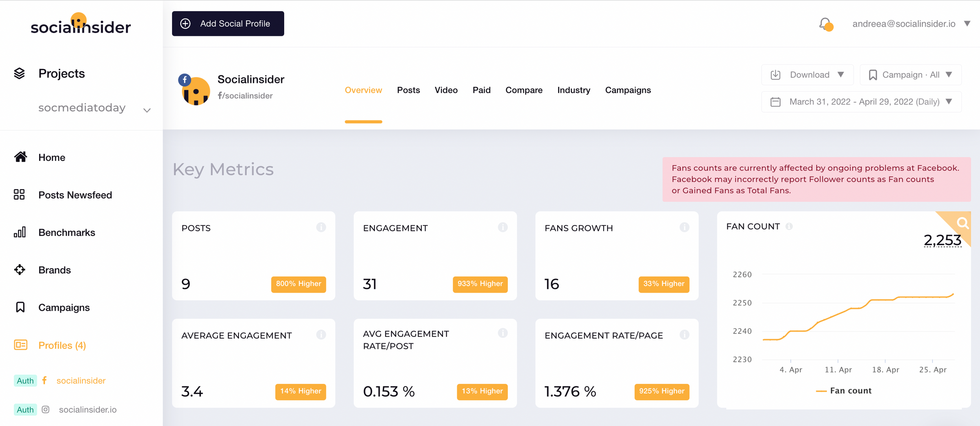This screenshot has width=980, height=426.
Task: Click the Projects heading
Action: point(61,74)
